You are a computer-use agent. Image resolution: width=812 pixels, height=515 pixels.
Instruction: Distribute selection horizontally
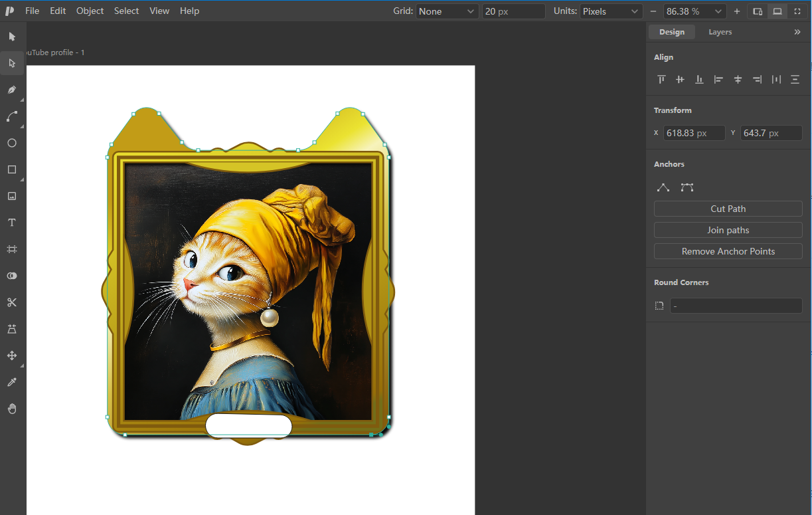[x=776, y=79]
